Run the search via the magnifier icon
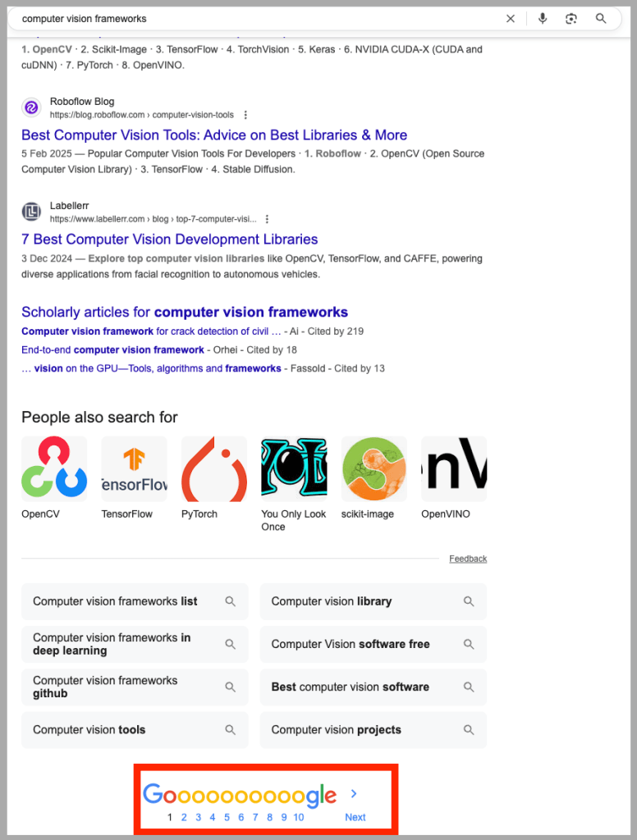 tap(601, 18)
